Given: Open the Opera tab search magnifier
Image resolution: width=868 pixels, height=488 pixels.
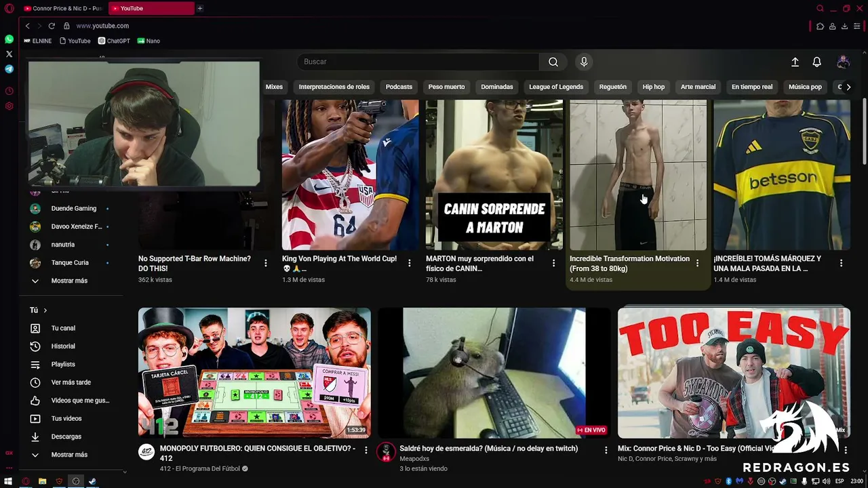Looking at the screenshot, I should tap(820, 8).
